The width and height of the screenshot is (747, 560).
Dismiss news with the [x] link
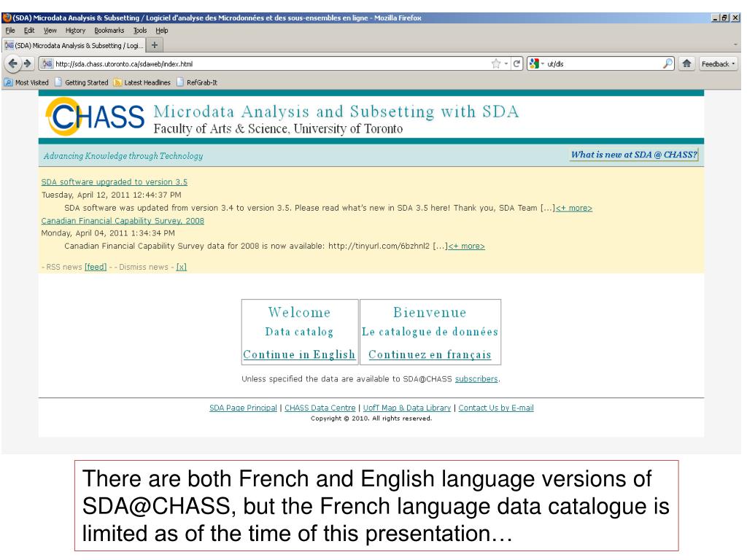[182, 267]
